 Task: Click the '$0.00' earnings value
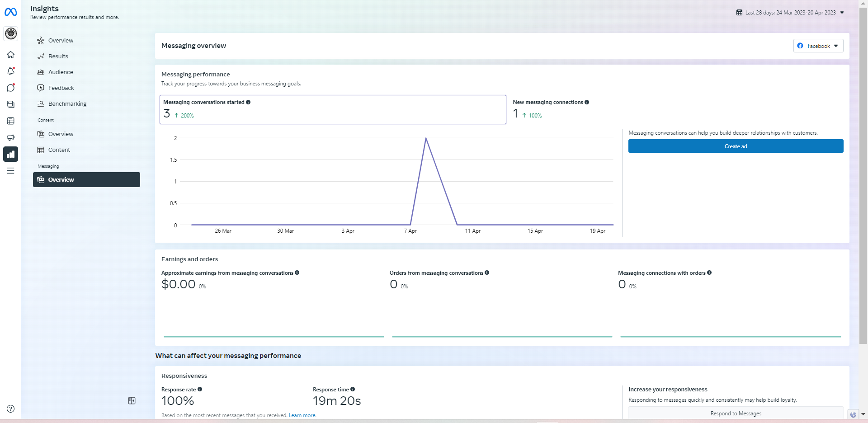[x=179, y=284]
